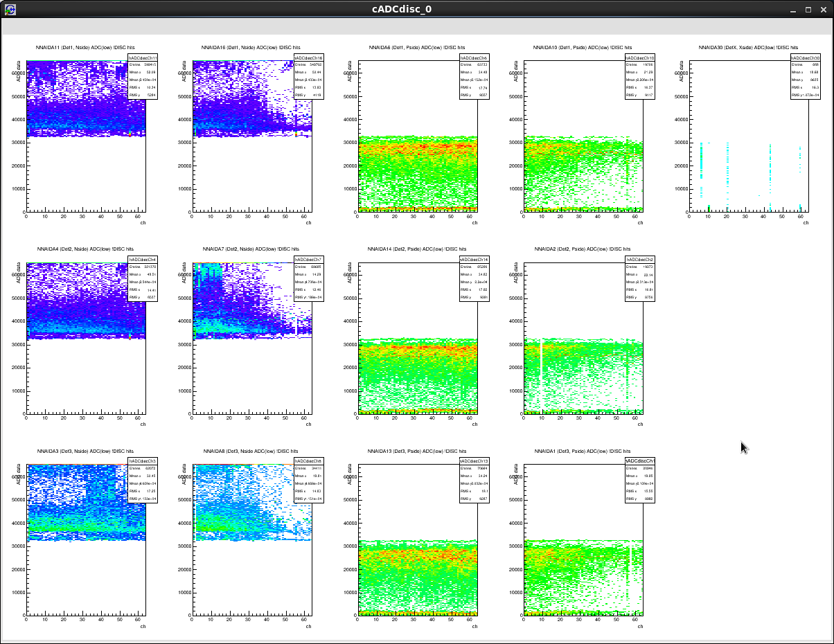Minimize the cADCdisc_0 window

tap(795, 10)
